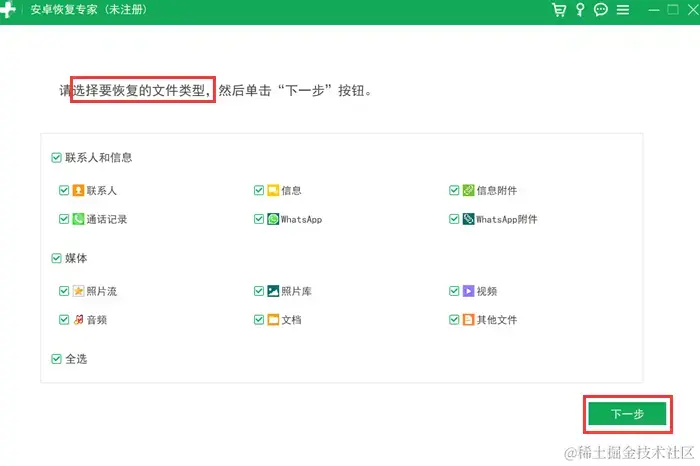Viewport: 700px width, 466px height.
Task: Click the 照片流 star icon
Action: coord(78,291)
